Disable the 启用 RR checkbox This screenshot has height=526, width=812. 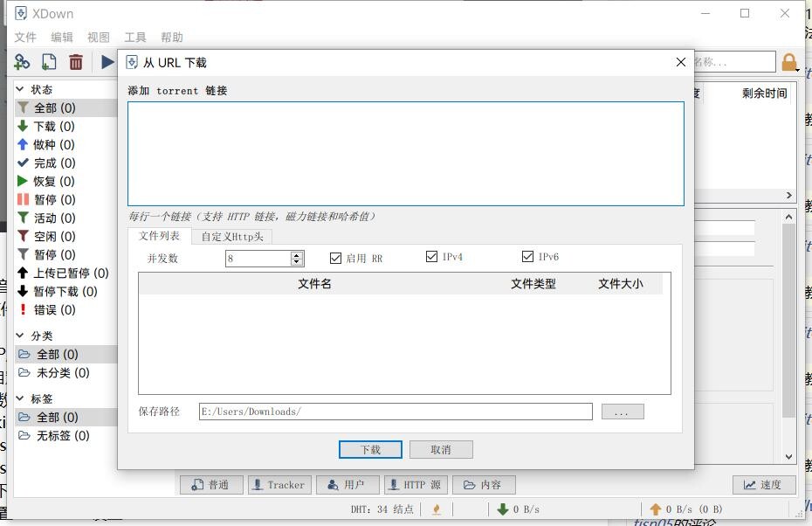pos(336,258)
